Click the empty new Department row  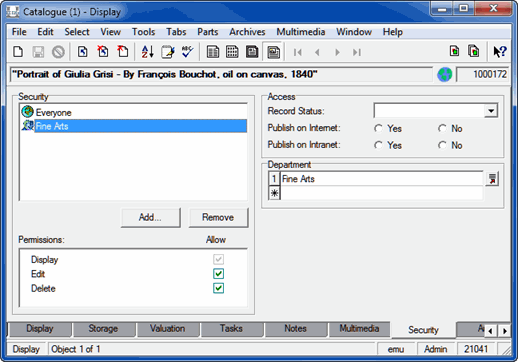coord(382,193)
